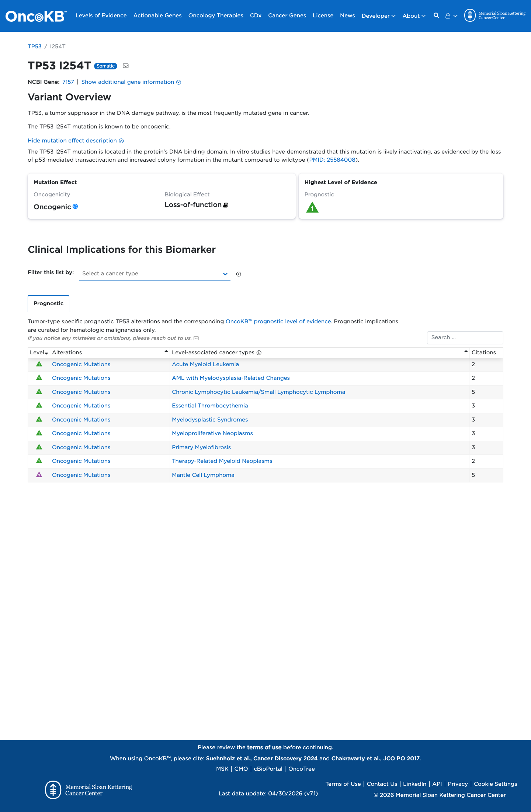Open Cookie Settings footer link
This screenshot has width=531, height=812.
coord(495,784)
